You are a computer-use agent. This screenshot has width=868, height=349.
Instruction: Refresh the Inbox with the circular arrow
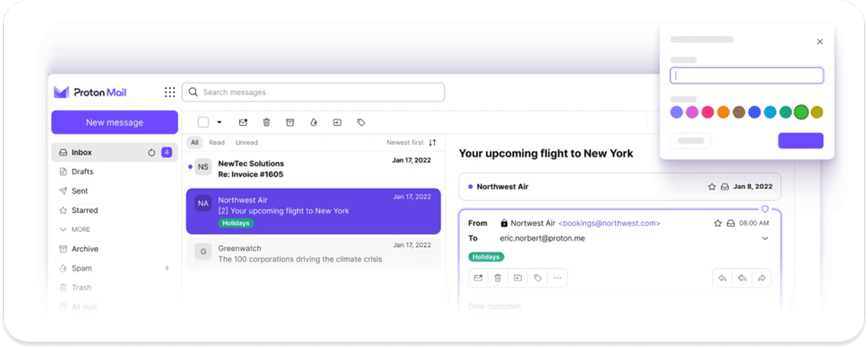[x=151, y=152]
